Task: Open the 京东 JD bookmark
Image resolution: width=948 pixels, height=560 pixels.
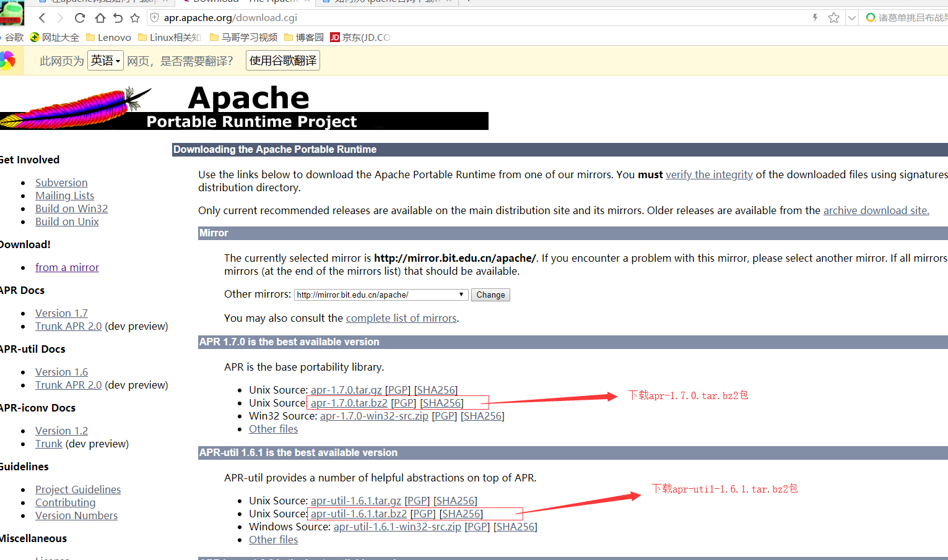Action: pos(360,37)
